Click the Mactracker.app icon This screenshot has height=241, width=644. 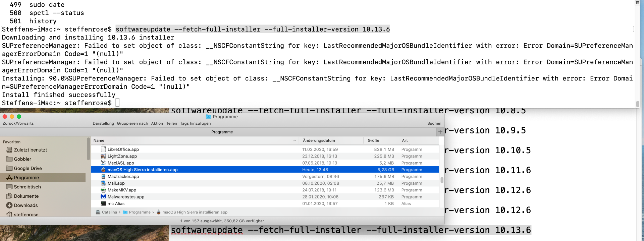(103, 176)
